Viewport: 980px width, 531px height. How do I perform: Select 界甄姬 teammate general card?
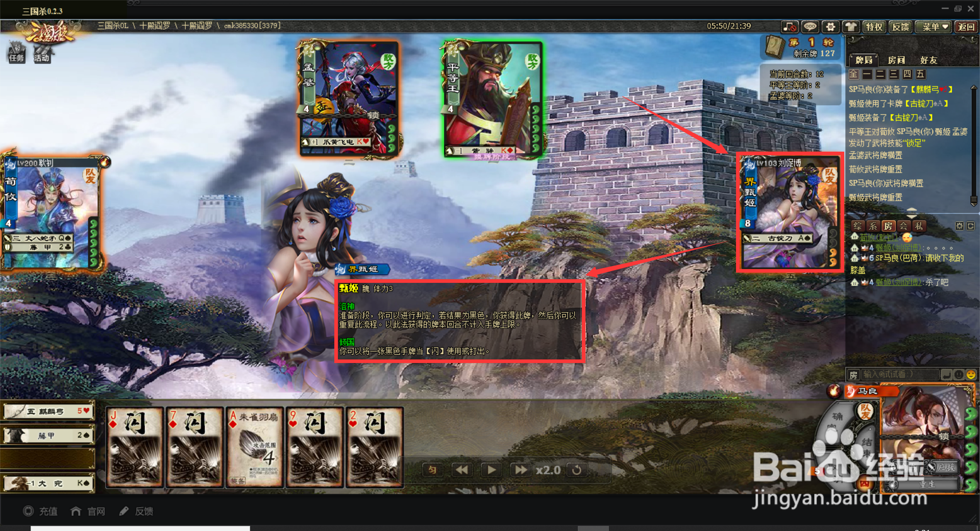tap(789, 213)
